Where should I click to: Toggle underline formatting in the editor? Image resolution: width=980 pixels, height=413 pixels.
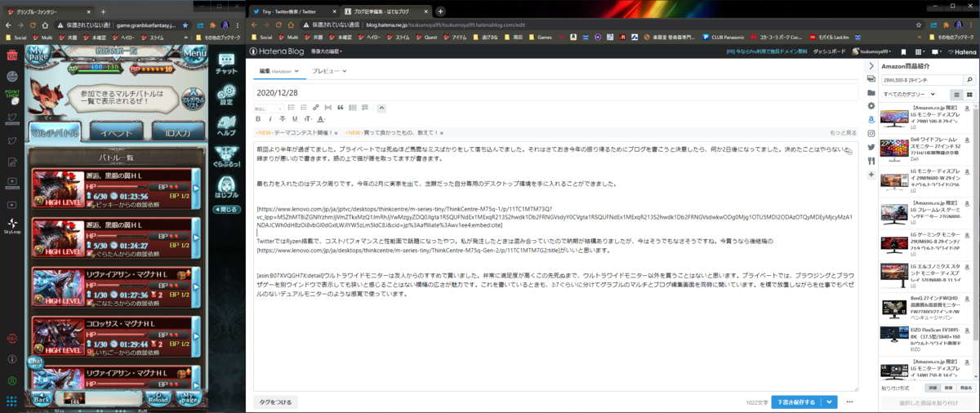tap(295, 119)
